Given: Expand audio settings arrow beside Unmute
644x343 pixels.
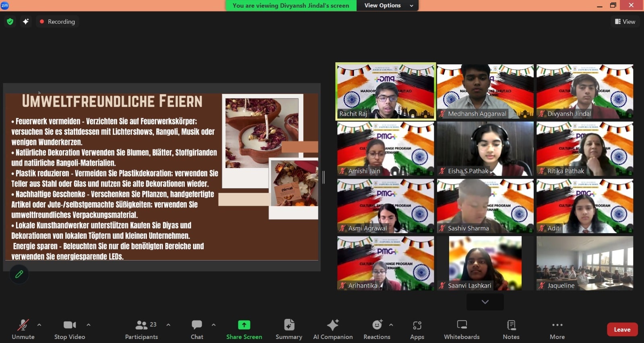Looking at the screenshot, I should coord(39,325).
